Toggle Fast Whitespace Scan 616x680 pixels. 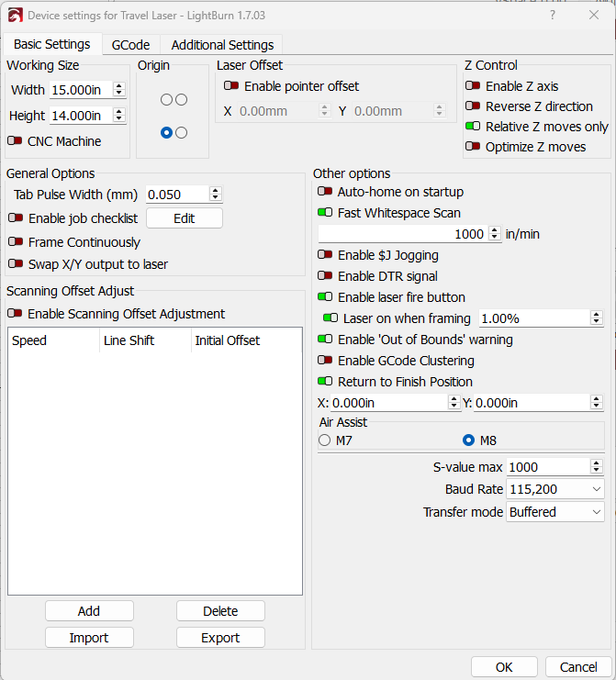pos(325,212)
